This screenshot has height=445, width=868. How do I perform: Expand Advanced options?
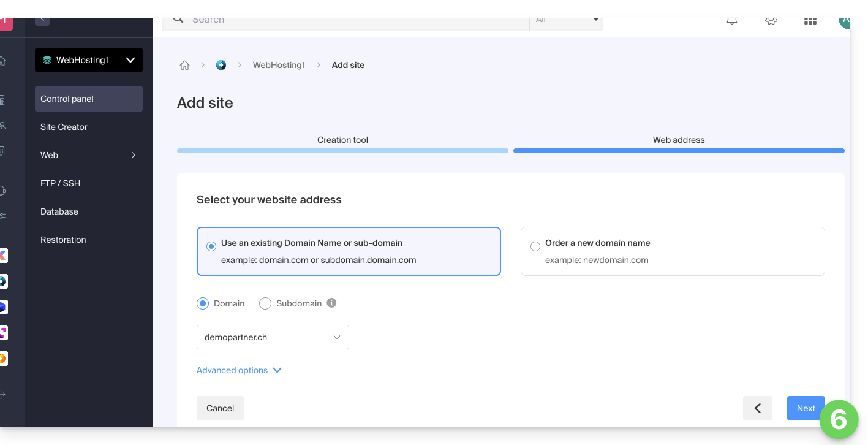239,370
